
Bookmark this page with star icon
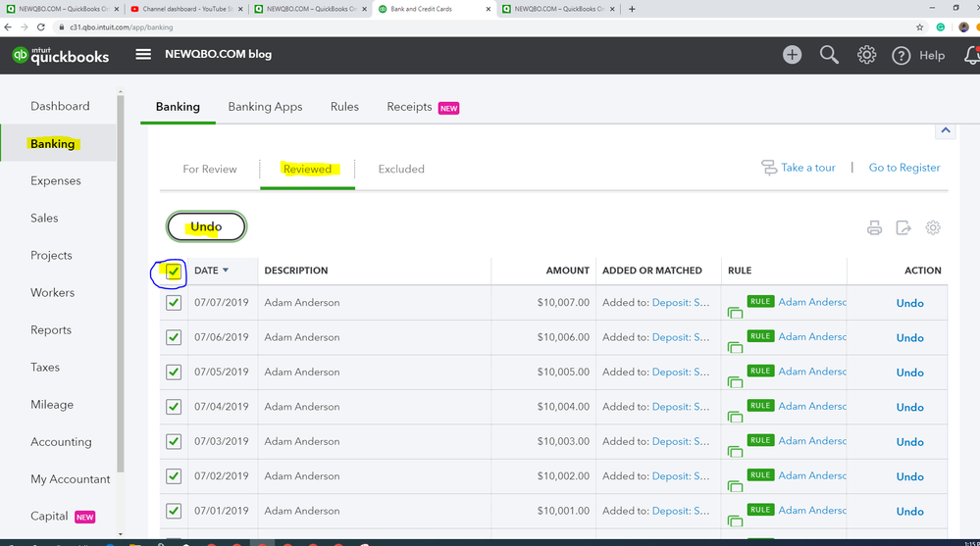point(919,27)
